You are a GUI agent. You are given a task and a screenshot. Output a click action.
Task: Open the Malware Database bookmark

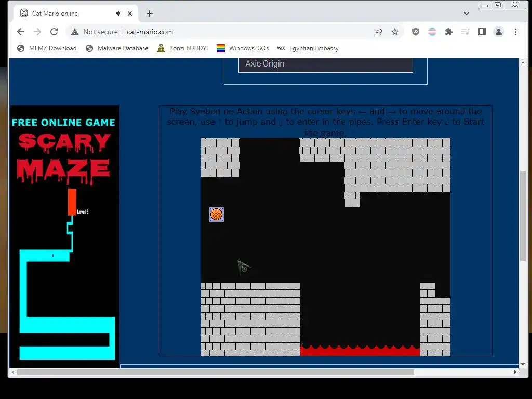(x=117, y=48)
